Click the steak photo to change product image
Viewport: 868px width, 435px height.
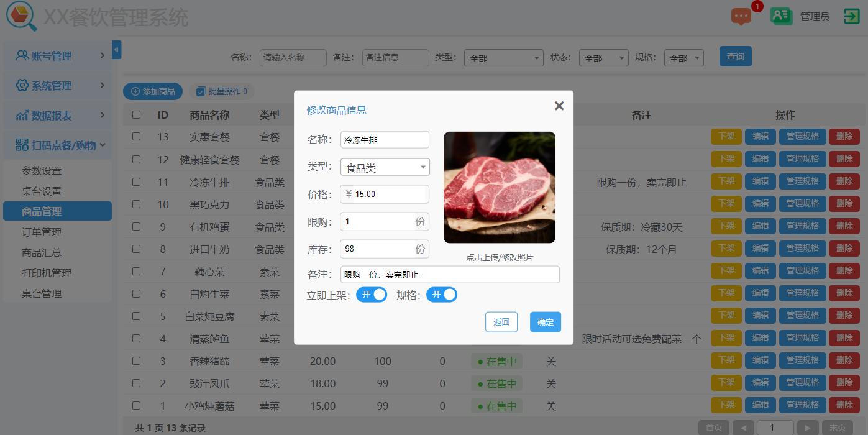pos(499,186)
